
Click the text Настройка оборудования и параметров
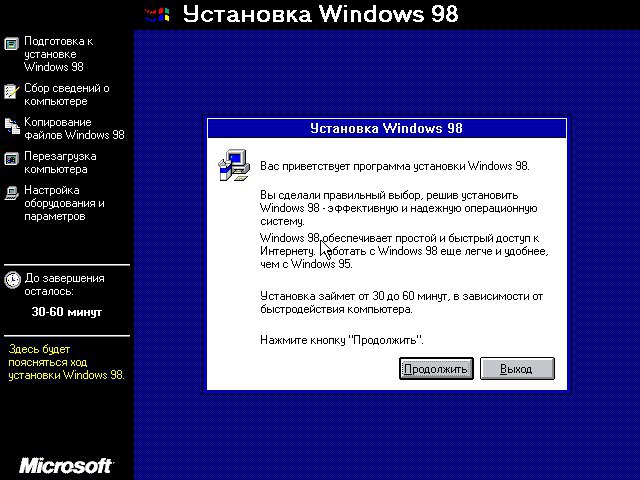[64, 203]
